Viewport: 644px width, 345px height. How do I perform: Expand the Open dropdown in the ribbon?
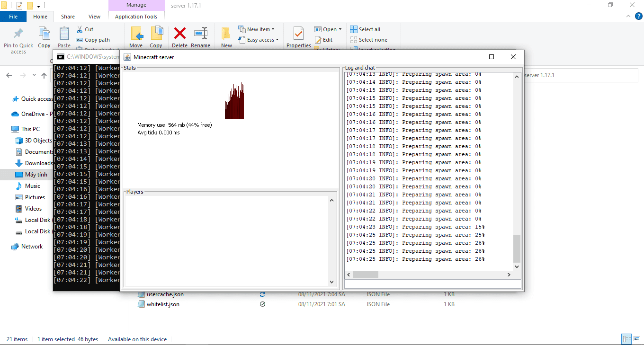pos(328,29)
